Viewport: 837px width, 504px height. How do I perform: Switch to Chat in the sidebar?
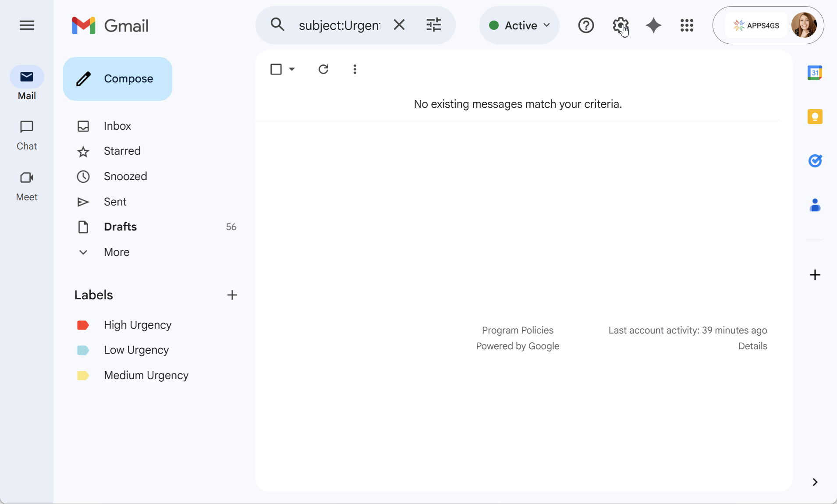pos(27,134)
